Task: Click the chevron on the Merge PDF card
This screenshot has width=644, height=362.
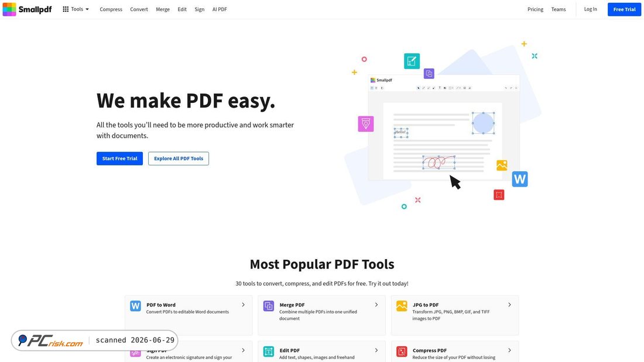Action: [x=376, y=305]
